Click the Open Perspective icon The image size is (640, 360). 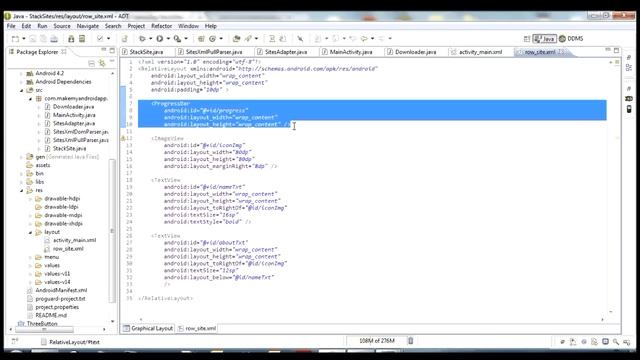pyautogui.click(x=527, y=39)
